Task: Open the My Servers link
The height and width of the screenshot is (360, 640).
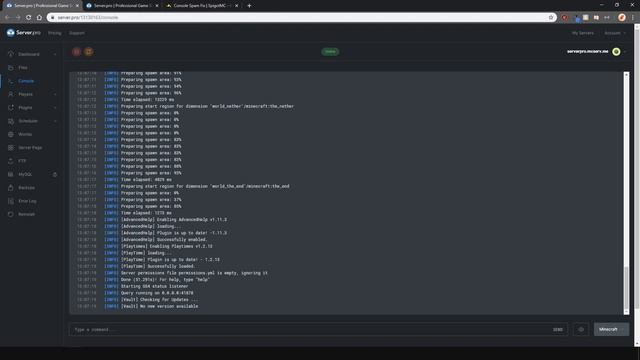Action: 583,33
